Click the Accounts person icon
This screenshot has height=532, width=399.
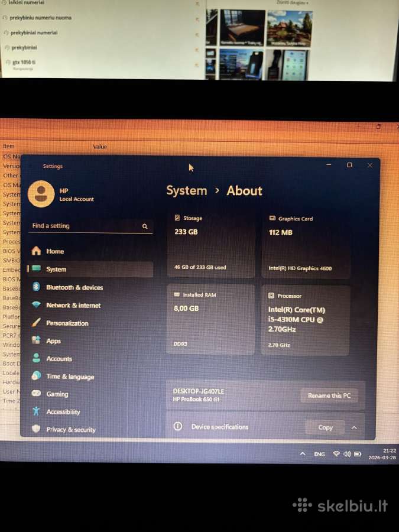point(36,358)
